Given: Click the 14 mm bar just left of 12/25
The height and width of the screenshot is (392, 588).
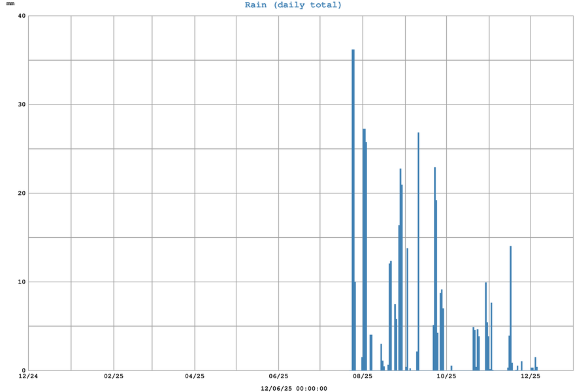Looking at the screenshot, I should coord(510,307).
